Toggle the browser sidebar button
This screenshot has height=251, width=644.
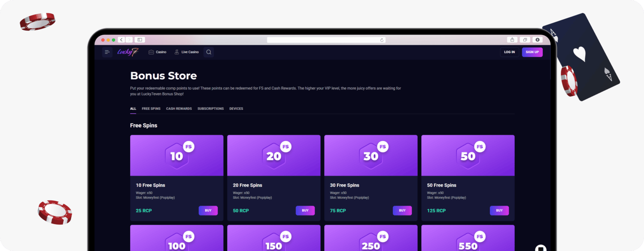[140, 40]
